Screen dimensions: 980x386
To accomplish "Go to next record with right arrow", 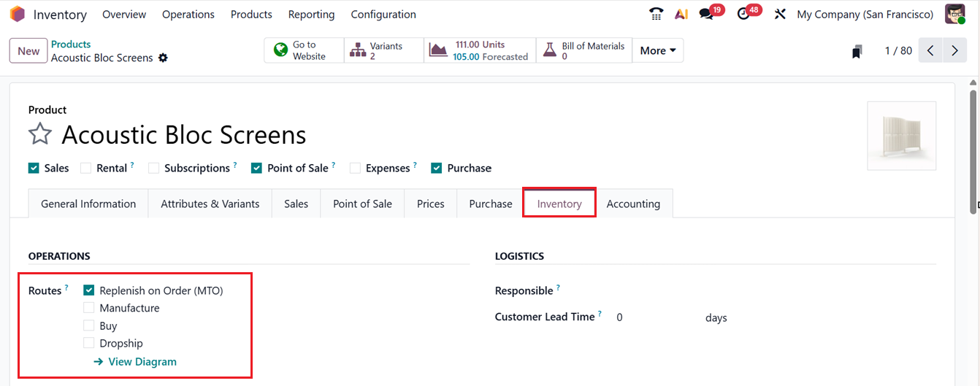I will [954, 50].
